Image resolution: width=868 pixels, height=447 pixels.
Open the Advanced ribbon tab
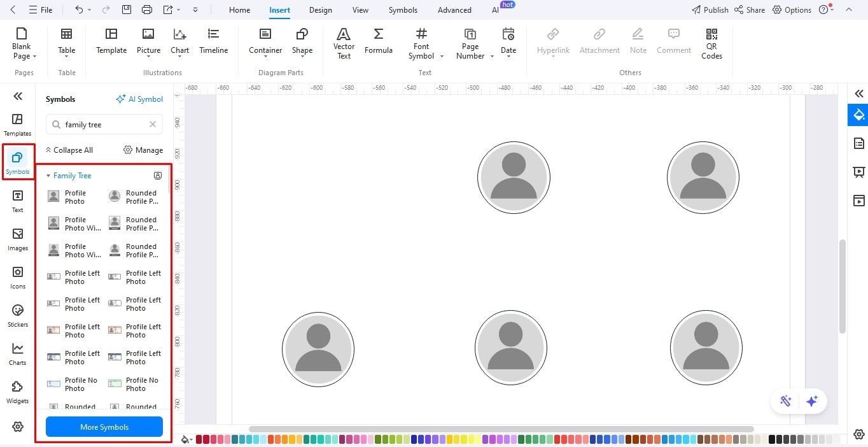click(x=454, y=10)
